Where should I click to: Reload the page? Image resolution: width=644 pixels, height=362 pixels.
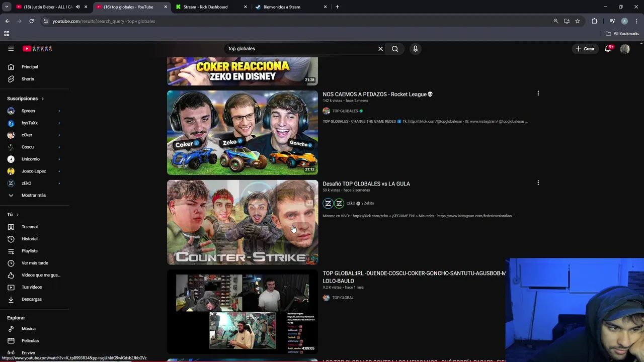click(31, 21)
